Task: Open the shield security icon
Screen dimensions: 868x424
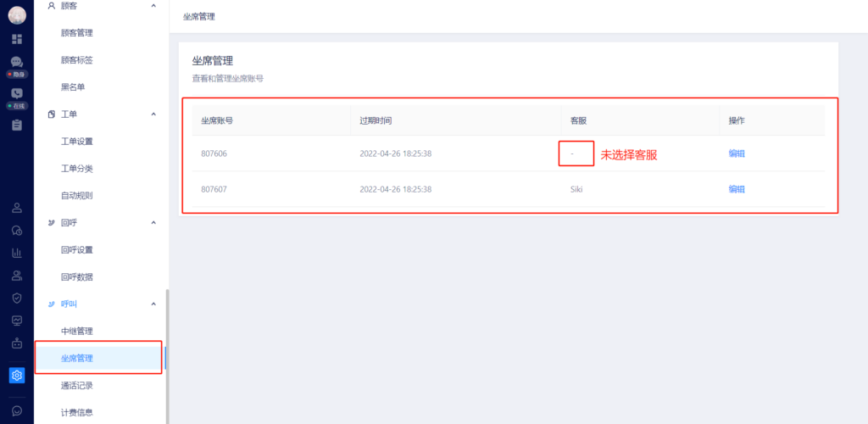Action: pos(17,298)
